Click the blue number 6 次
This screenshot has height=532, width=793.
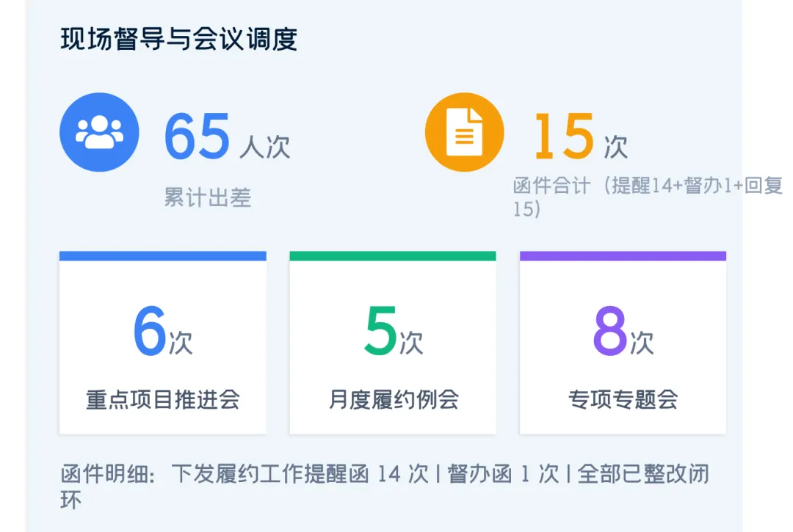tap(163, 332)
